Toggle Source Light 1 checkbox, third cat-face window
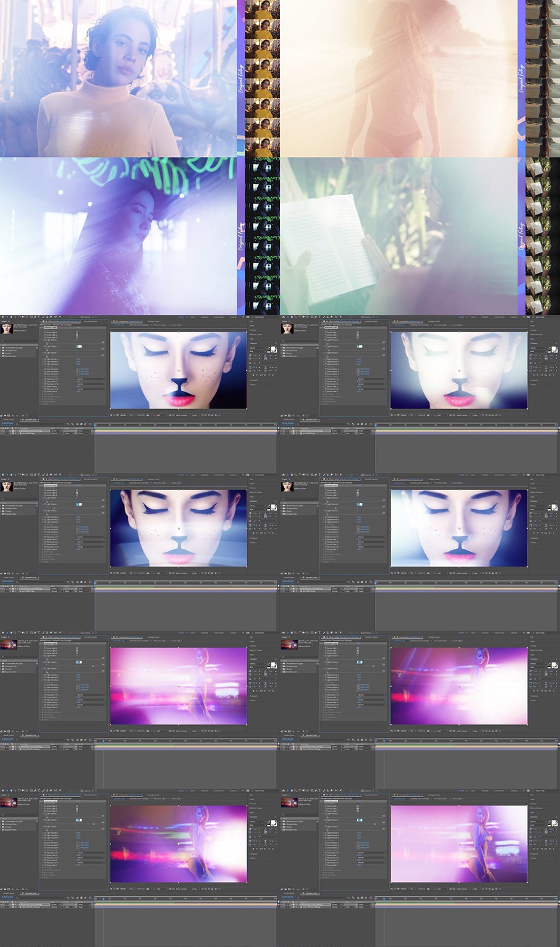This screenshot has width=560, height=947. click(x=77, y=490)
